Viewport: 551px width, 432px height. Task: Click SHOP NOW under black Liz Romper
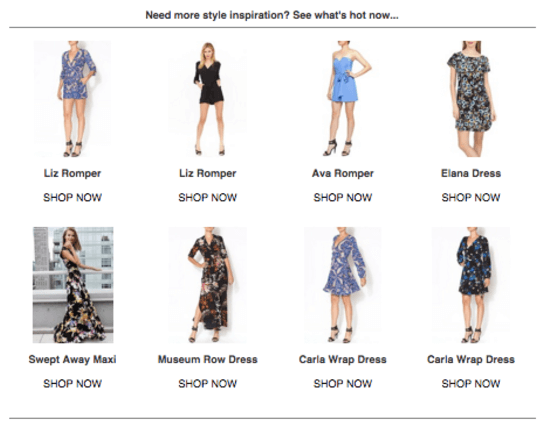click(x=208, y=198)
